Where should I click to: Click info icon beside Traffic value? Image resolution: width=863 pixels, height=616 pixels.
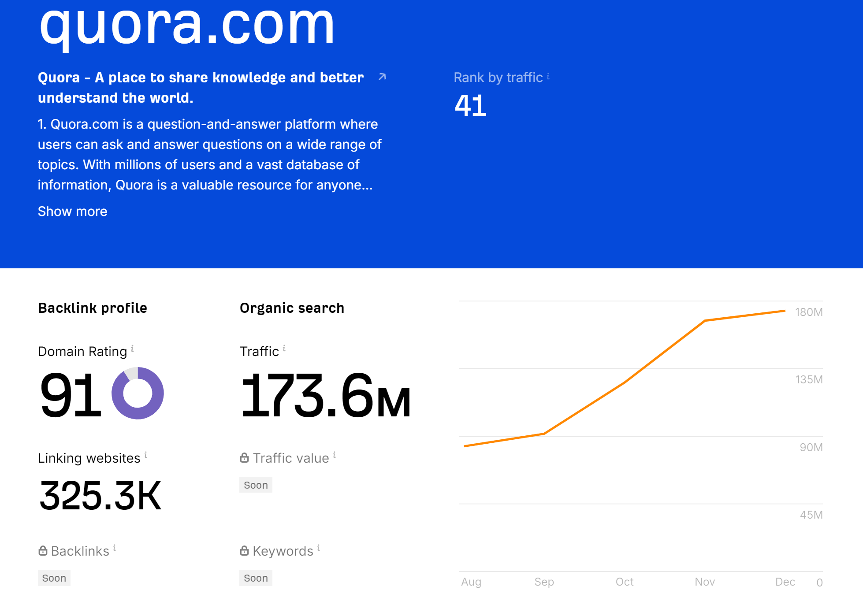click(x=335, y=455)
